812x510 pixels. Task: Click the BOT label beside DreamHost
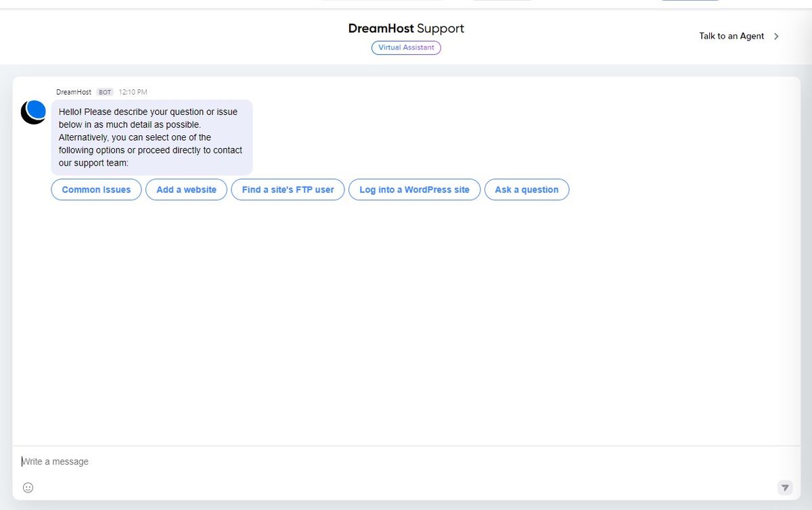pyautogui.click(x=105, y=91)
